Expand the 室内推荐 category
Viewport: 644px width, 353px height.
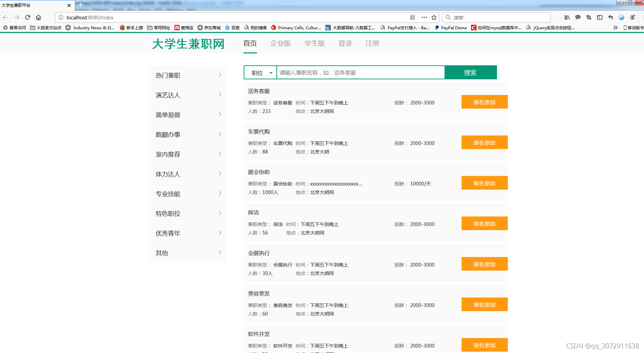188,154
